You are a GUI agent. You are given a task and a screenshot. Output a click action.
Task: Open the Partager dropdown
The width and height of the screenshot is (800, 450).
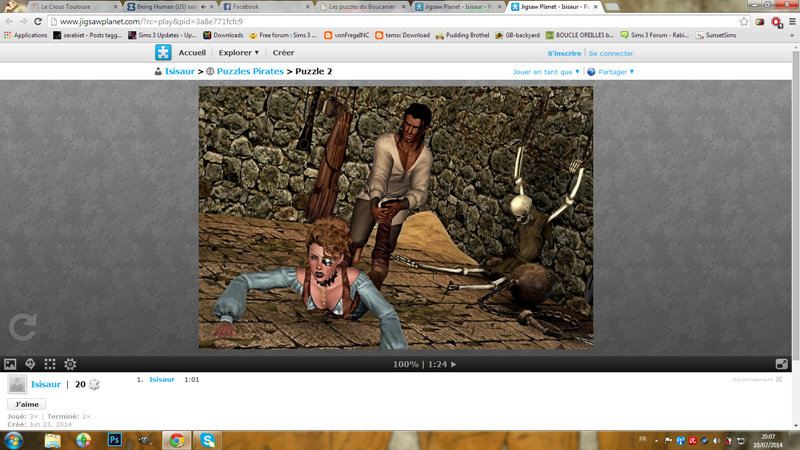[x=616, y=72]
